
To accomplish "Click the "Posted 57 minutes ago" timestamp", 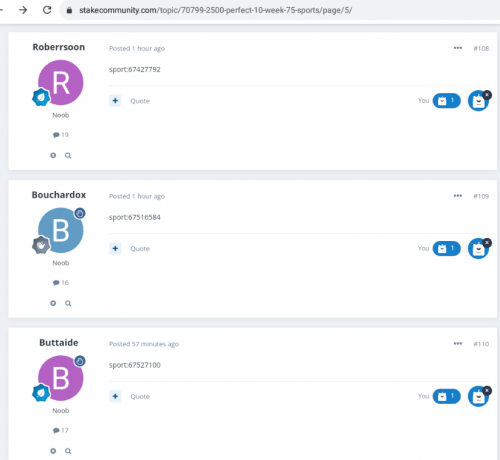I will 144,344.
